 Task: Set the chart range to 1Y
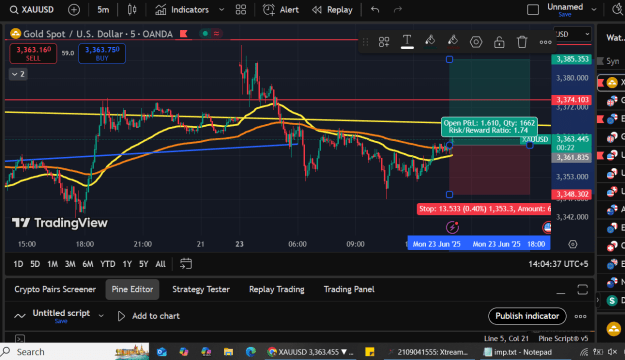coord(127,264)
